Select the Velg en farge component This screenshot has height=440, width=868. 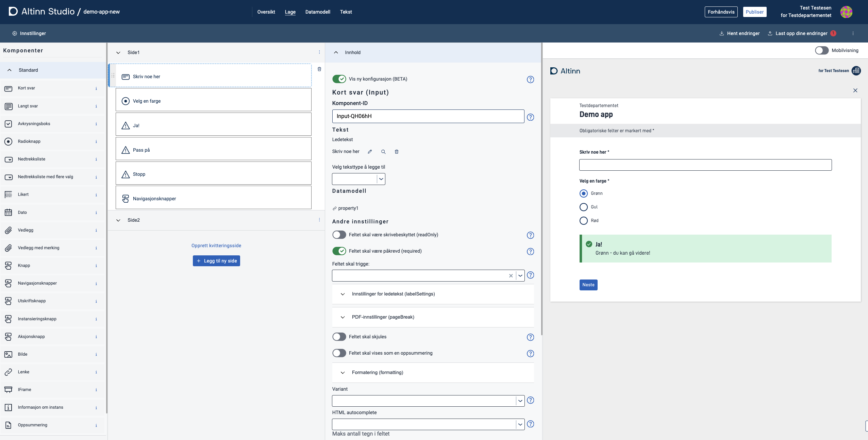(214, 100)
